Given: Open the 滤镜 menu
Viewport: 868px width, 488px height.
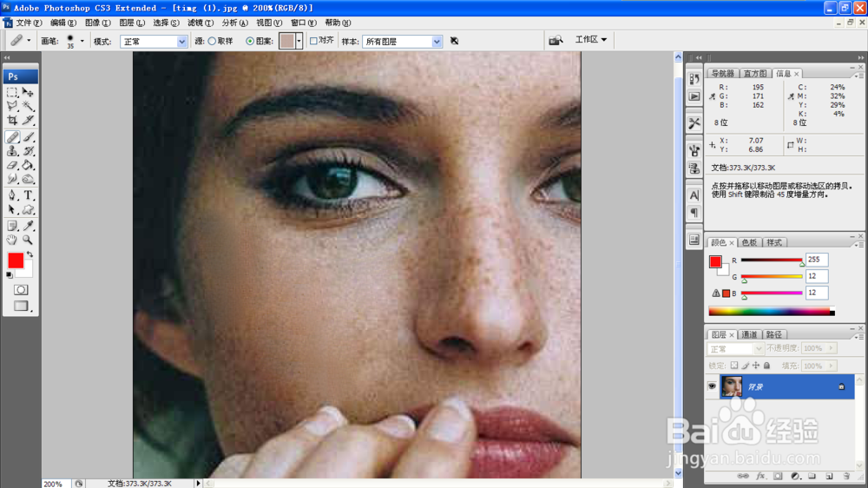Looking at the screenshot, I should pyautogui.click(x=201, y=23).
